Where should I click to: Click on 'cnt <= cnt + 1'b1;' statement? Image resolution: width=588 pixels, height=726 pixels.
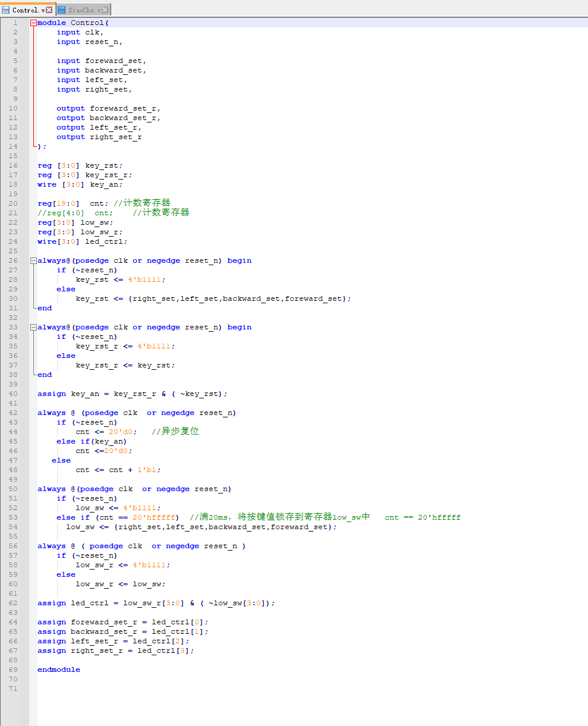click(118, 470)
